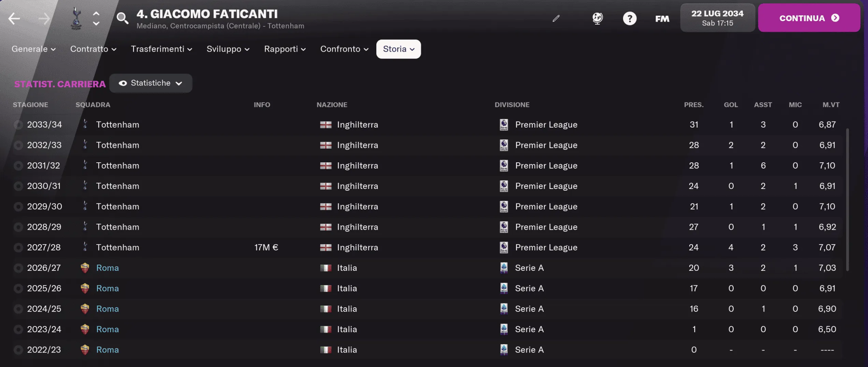Click the back navigation arrow
The image size is (868, 367).
[14, 19]
